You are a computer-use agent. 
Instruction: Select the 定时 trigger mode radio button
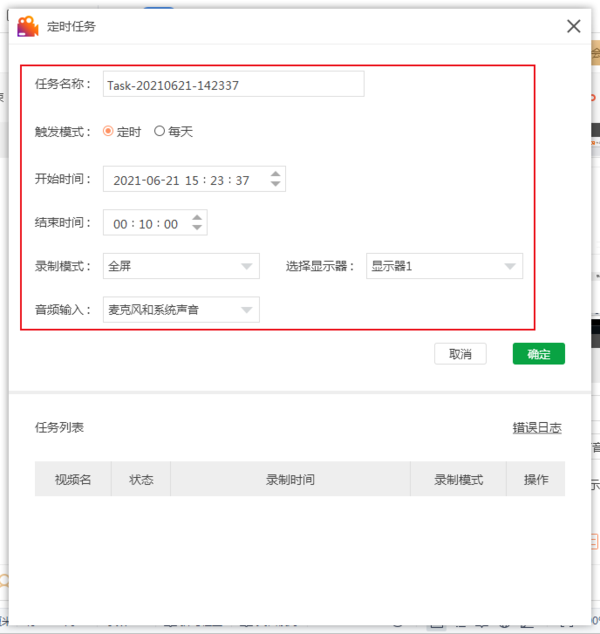point(109,132)
